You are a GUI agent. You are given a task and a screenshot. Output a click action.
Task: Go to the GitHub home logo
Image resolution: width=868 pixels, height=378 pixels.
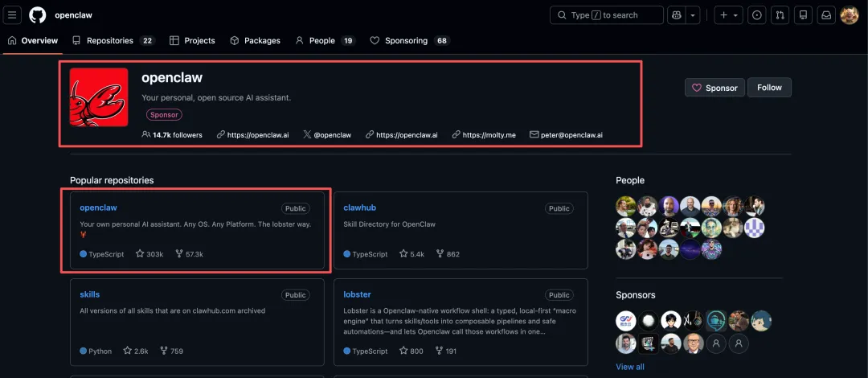tap(38, 15)
